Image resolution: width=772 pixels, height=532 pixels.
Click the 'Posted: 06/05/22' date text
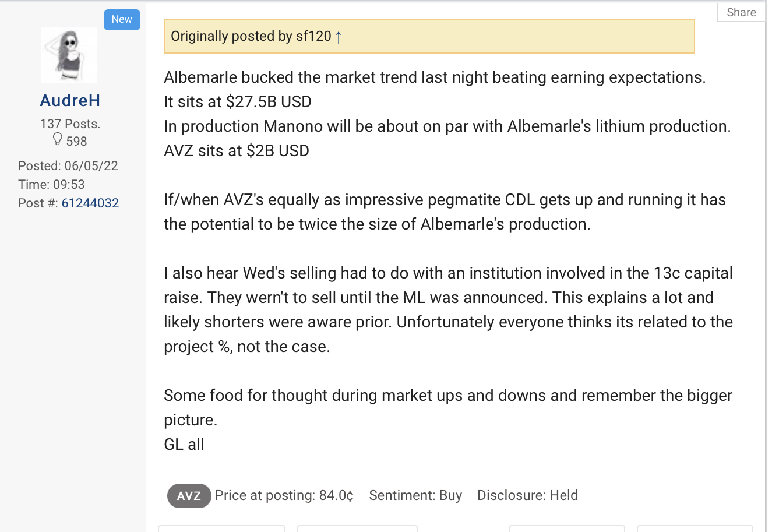[x=68, y=166]
